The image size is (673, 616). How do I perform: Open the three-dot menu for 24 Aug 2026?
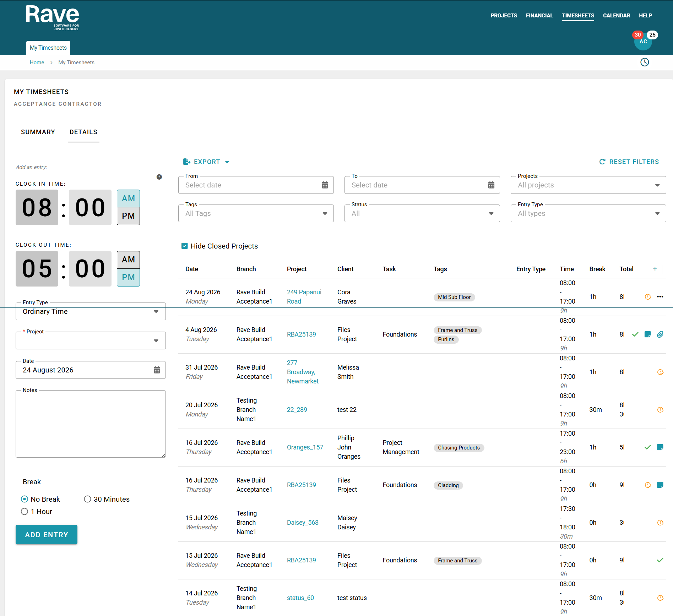660,296
